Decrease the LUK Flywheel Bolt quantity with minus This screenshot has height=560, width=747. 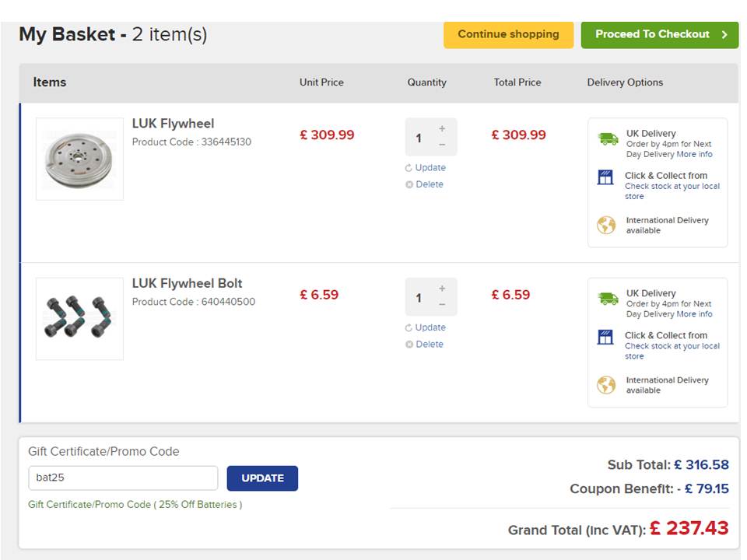coord(442,305)
